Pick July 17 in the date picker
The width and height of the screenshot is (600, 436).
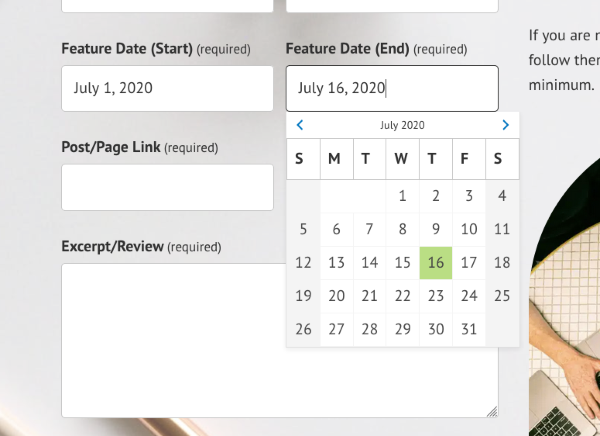click(x=469, y=263)
